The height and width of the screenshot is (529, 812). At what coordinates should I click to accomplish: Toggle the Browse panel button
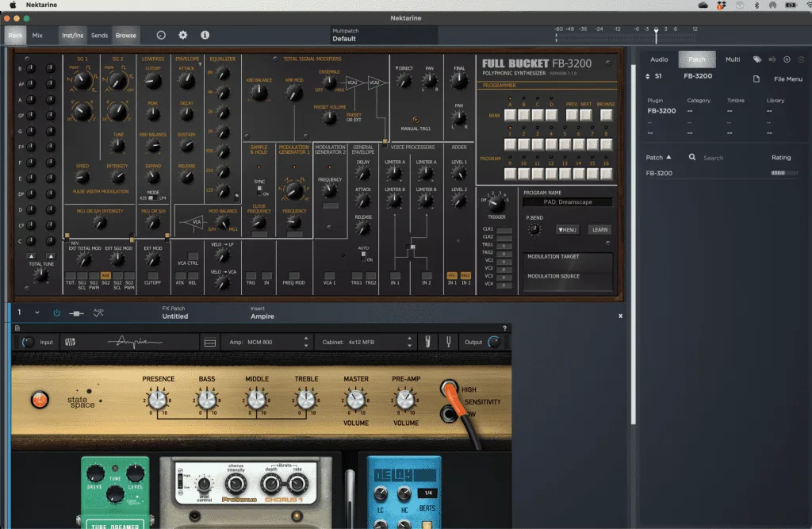(126, 35)
